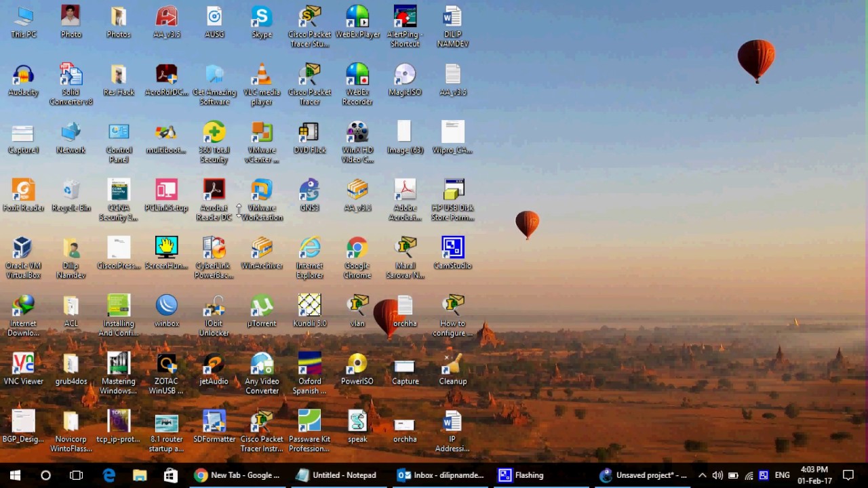
Task: Open the WinArchiver shortcut
Action: point(262,253)
